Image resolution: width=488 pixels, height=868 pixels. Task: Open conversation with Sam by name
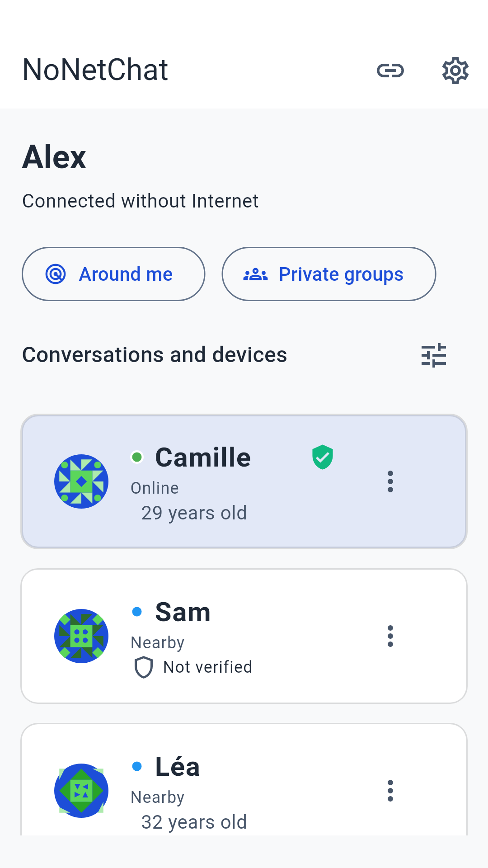pyautogui.click(x=183, y=612)
